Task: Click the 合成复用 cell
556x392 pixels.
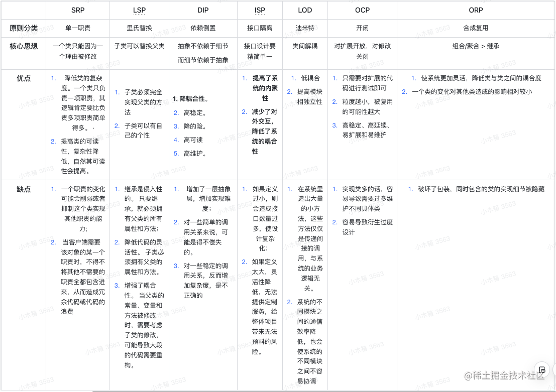Action: click(x=476, y=28)
